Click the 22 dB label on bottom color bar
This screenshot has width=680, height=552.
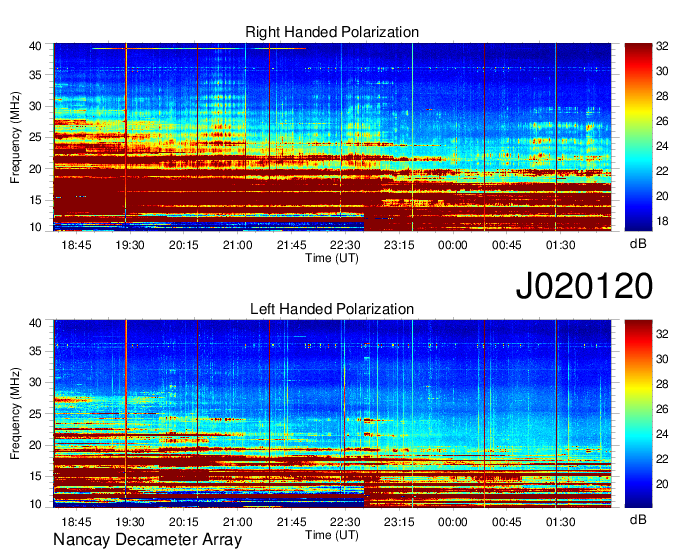pyautogui.click(x=662, y=459)
